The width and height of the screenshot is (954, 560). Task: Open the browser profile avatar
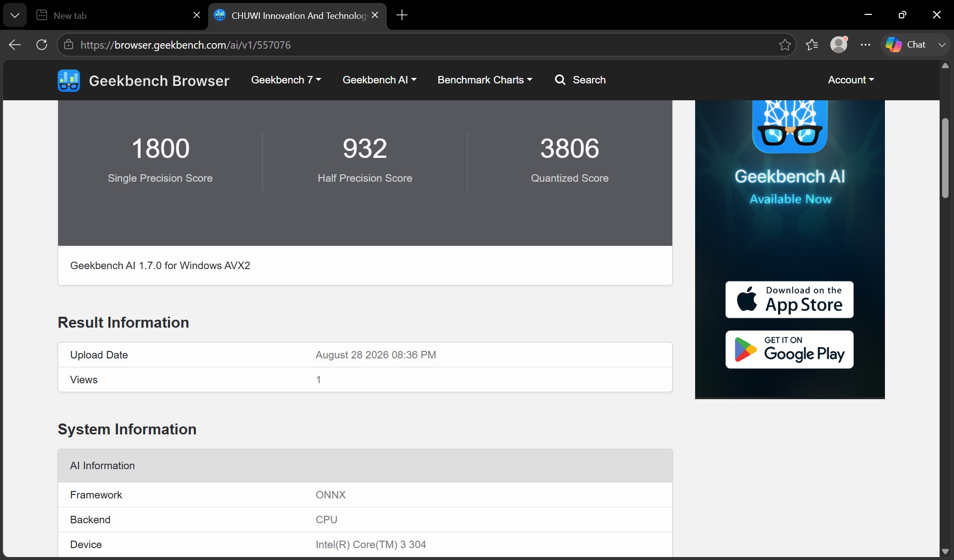coord(839,45)
